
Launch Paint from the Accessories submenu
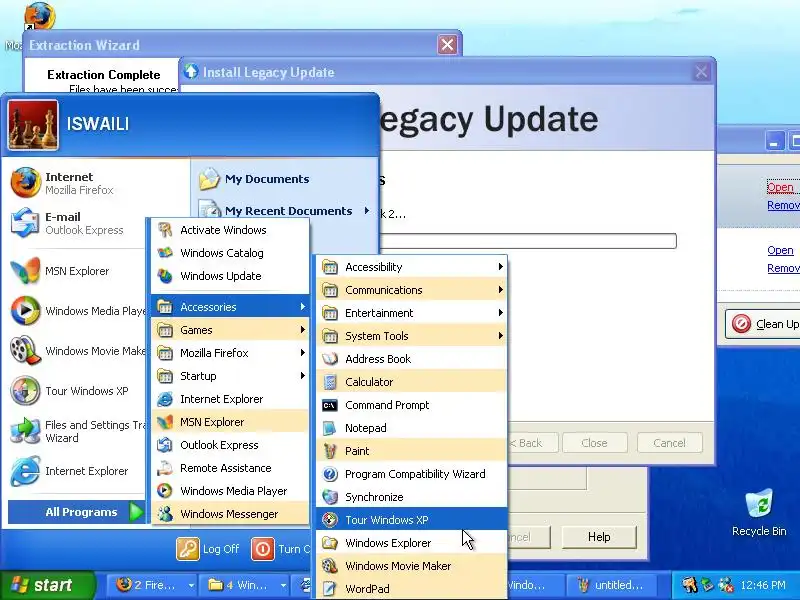(x=411, y=451)
